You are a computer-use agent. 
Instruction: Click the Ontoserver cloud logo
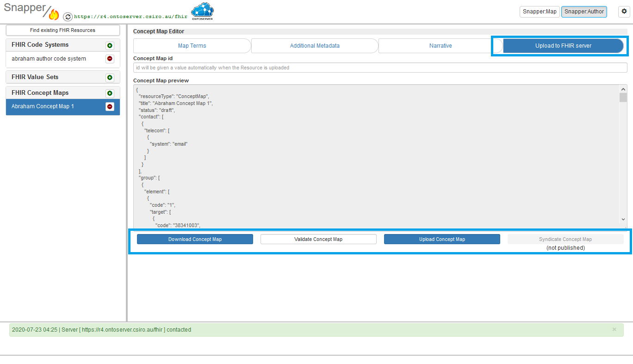pyautogui.click(x=202, y=12)
